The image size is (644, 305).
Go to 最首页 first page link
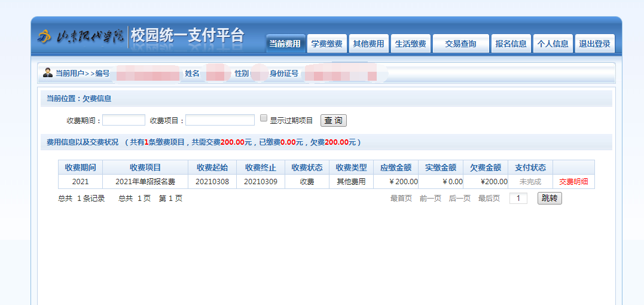401,199
